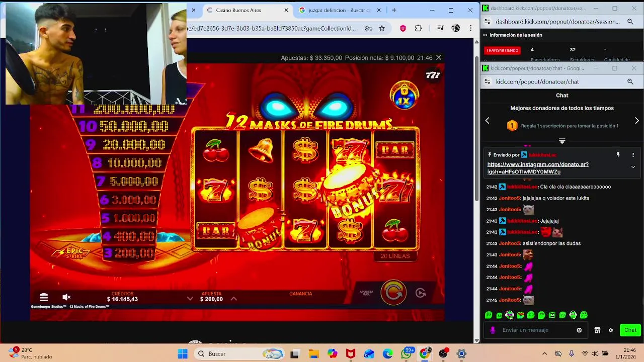Screen dimensions: 644x362
Task: Show hidden system tray icons
Action: 544,354
